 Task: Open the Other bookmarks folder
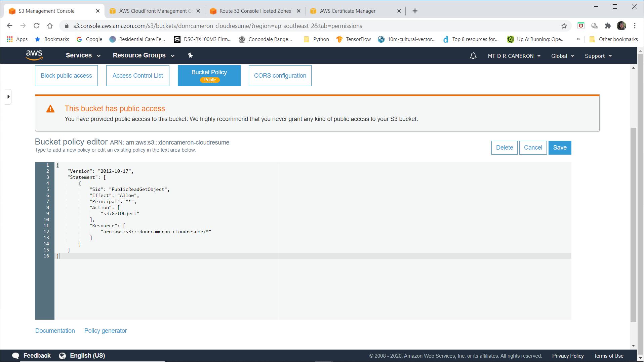(x=613, y=39)
